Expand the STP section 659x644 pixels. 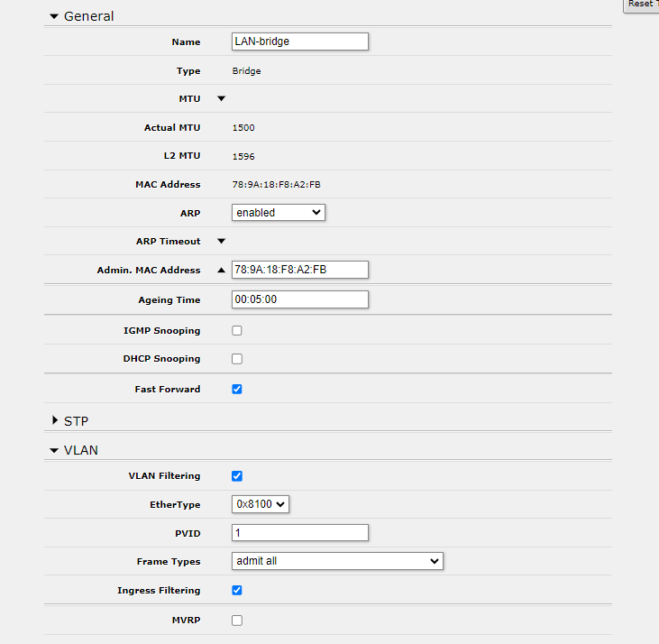[x=55, y=420]
